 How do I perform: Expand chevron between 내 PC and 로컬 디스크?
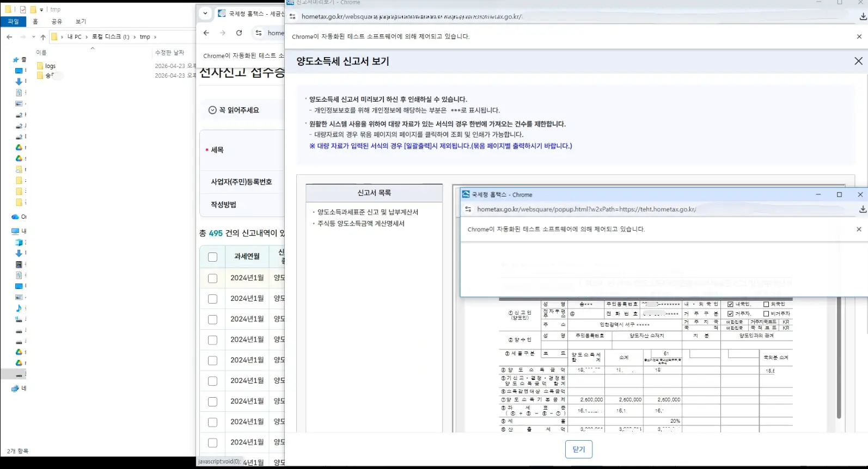coord(87,37)
